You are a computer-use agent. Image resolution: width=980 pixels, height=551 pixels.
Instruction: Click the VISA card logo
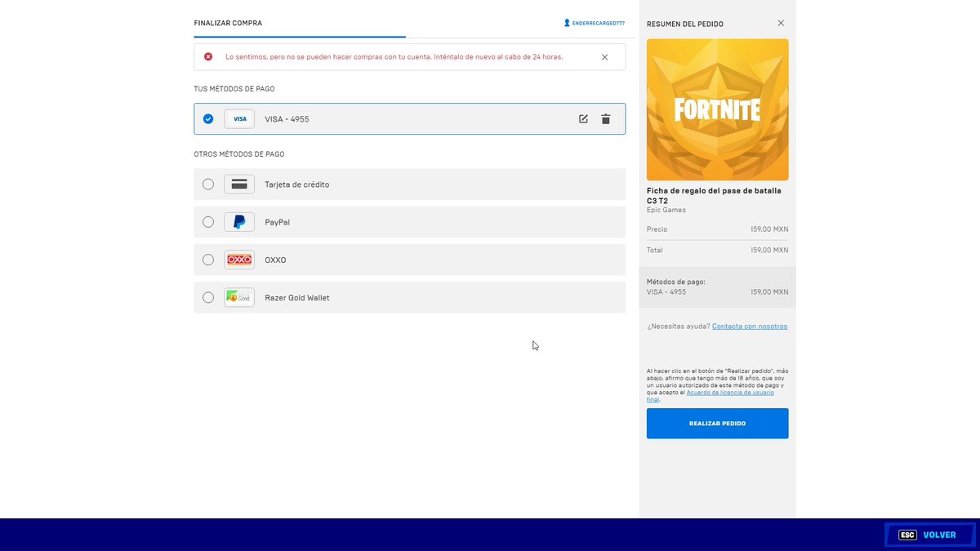coord(239,119)
